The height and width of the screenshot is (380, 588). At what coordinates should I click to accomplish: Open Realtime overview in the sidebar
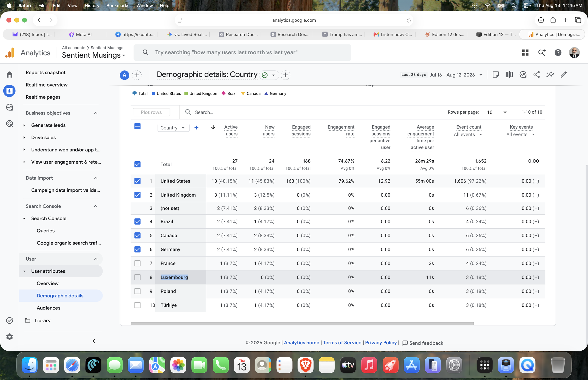coord(47,85)
